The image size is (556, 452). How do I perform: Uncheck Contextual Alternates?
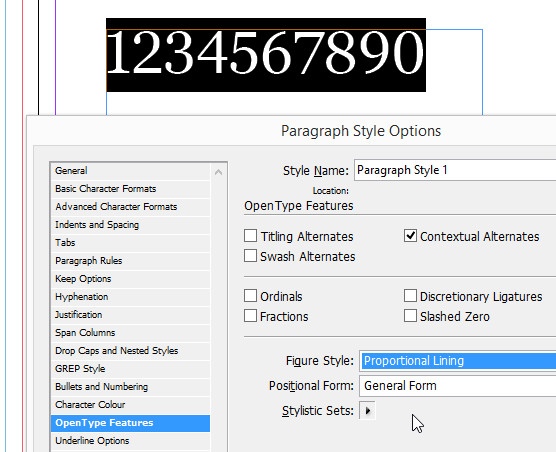point(410,236)
